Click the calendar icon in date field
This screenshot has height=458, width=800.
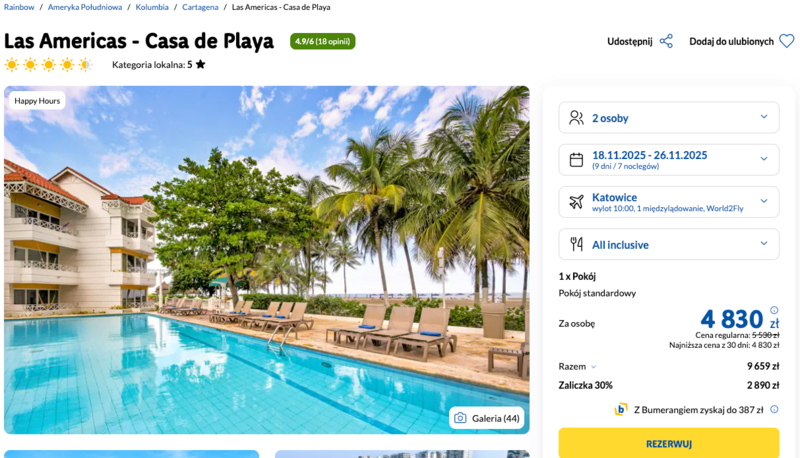576,160
